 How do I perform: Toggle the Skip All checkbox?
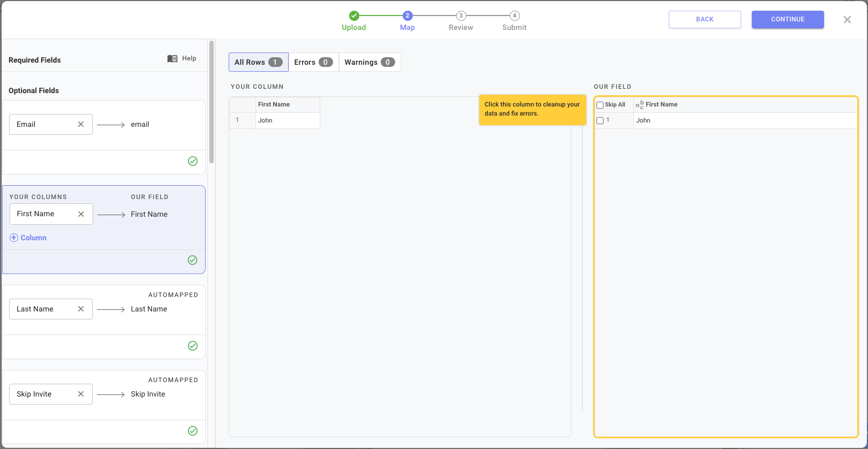click(600, 105)
